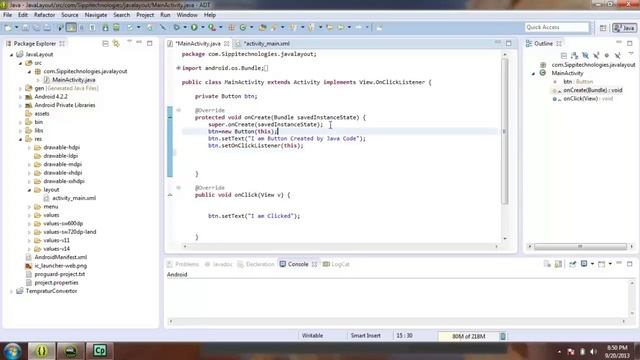The width and height of the screenshot is (640, 360).
Task: Toggle Sort in the Outline panel
Action: tap(574, 55)
